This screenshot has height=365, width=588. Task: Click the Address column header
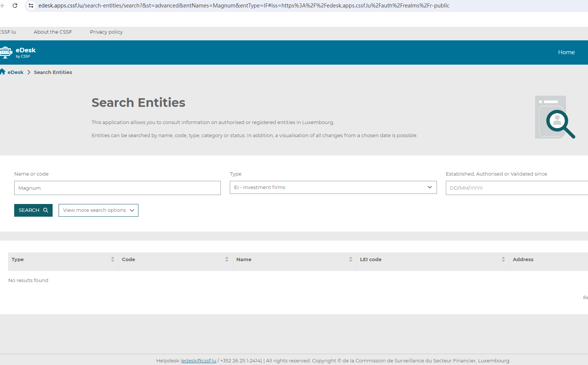click(523, 260)
